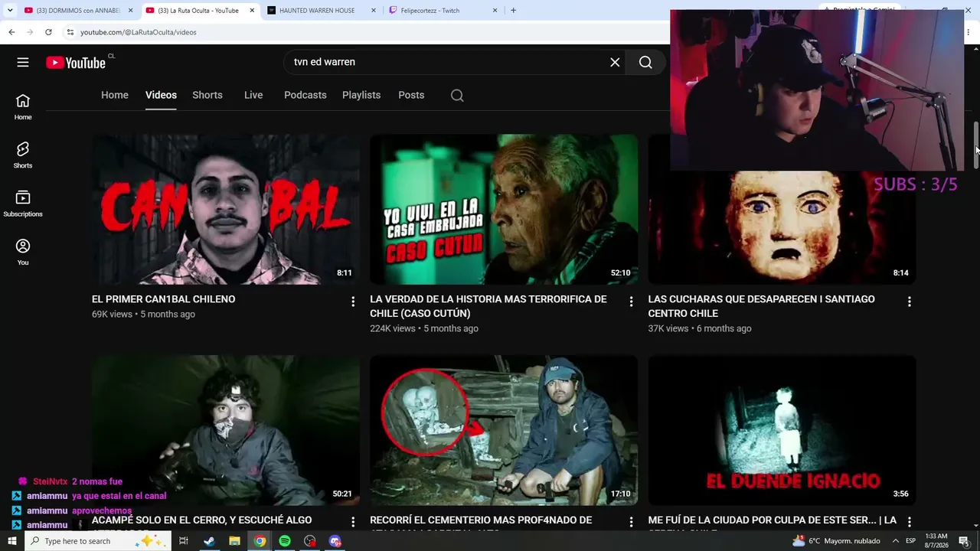Viewport: 980px width, 551px height.
Task: Open the channel search magnifier icon
Action: [457, 96]
